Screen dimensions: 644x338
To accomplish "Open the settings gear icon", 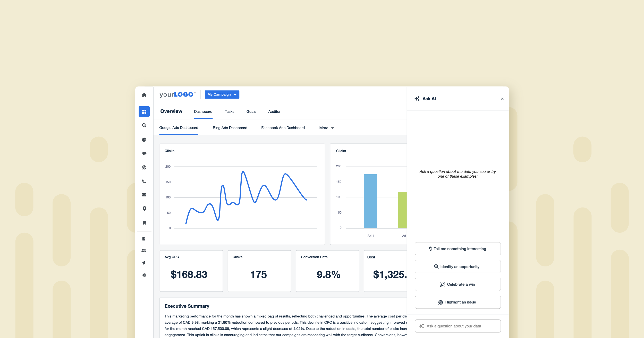I will pos(144,275).
